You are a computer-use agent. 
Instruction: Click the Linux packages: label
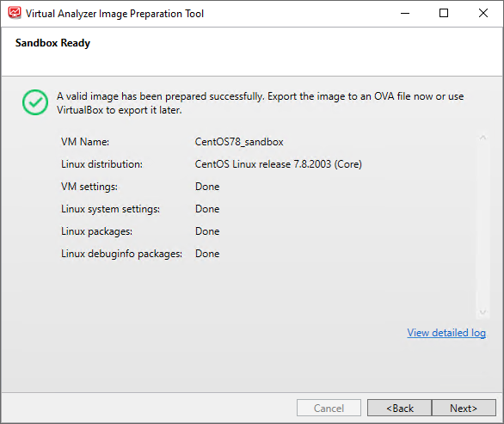pos(96,231)
